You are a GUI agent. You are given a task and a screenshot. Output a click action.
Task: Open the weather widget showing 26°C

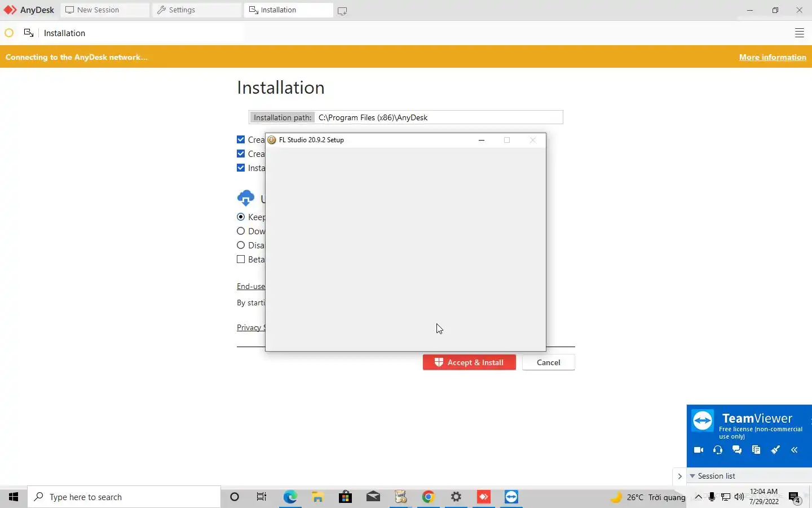(648, 497)
